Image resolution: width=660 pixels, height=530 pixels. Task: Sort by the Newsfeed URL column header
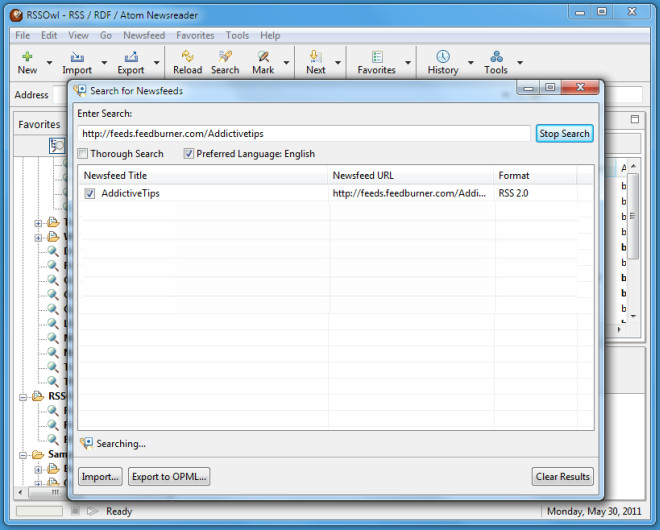click(410, 176)
